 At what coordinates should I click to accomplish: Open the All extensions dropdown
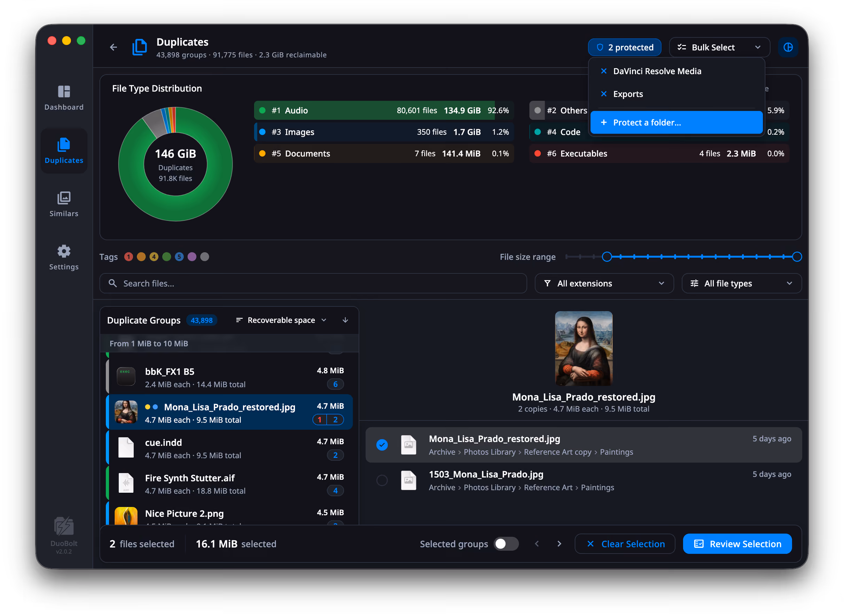coord(604,283)
